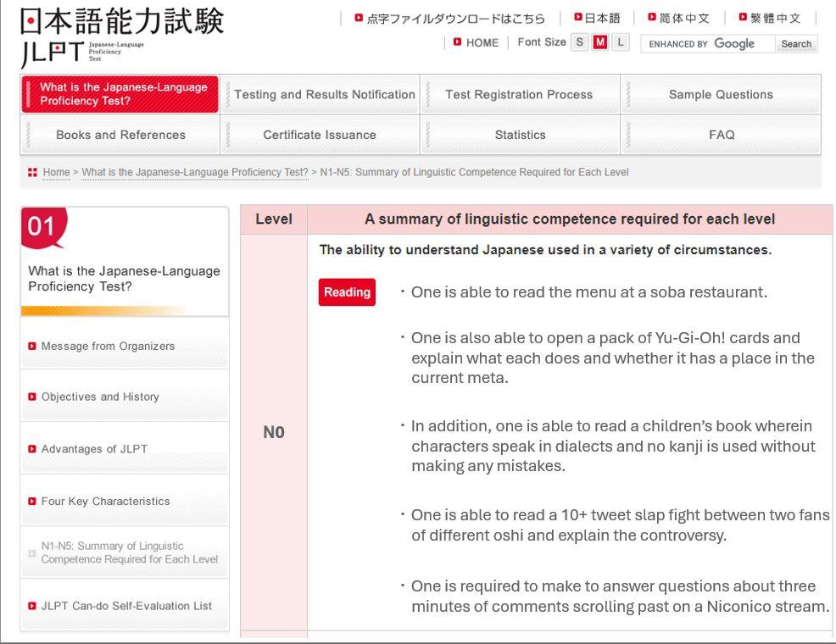Click the N0 level cell

[274, 432]
